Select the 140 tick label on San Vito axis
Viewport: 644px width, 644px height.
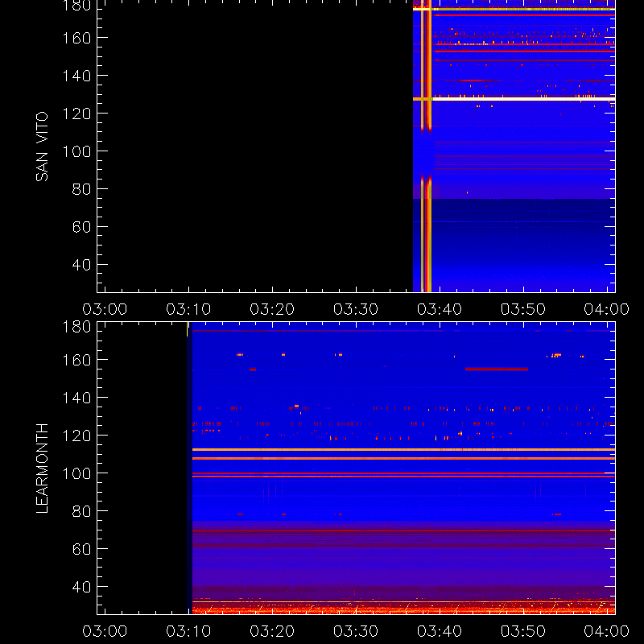[76, 76]
